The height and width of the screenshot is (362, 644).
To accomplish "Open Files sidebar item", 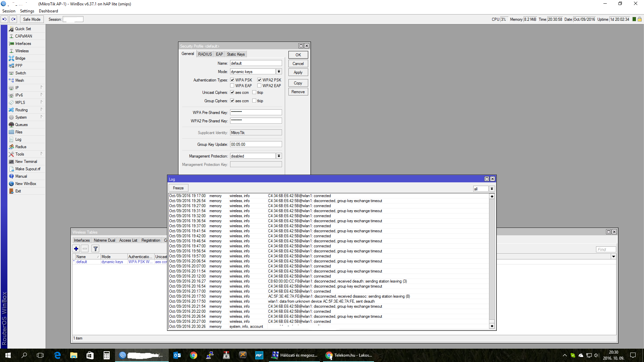I will coord(26,132).
